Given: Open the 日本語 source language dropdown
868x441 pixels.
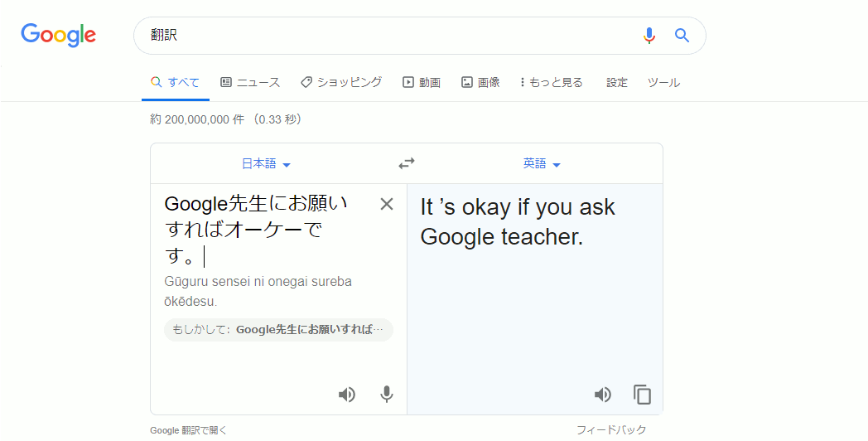Looking at the screenshot, I should tap(266, 164).
